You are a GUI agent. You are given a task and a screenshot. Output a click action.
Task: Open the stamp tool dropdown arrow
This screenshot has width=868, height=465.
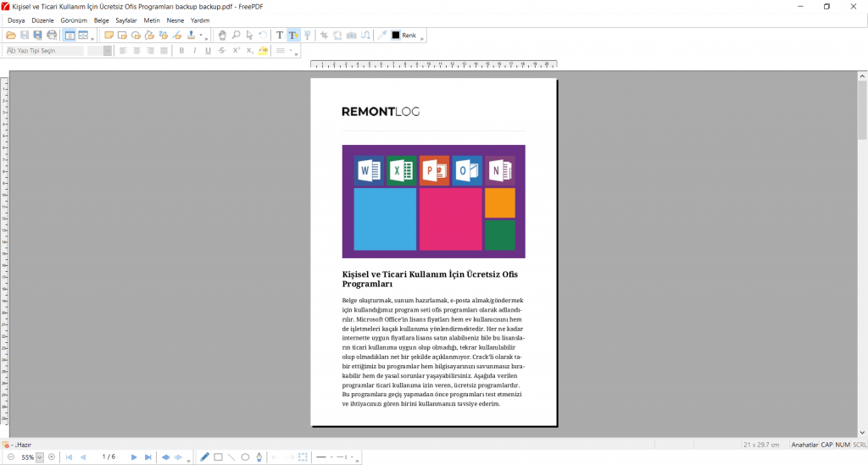[x=201, y=36]
